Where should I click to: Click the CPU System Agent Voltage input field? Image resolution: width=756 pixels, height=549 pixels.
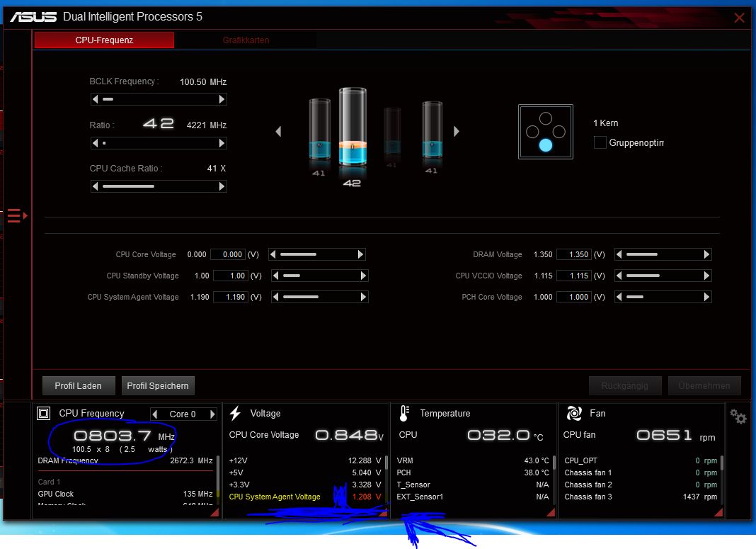tap(231, 297)
